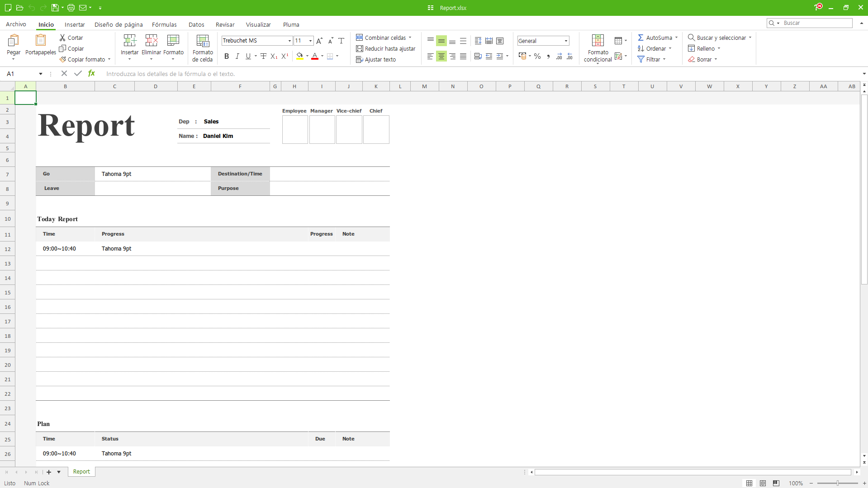Reduce text to fit with Reducir hasta ajustar
Viewport: 868px width, 488px height.
[x=385, y=48]
